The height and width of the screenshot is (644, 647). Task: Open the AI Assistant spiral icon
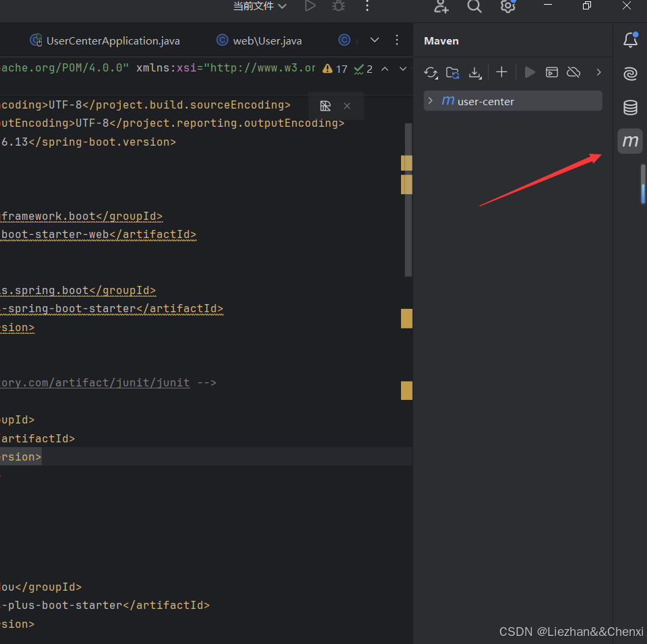click(x=630, y=74)
